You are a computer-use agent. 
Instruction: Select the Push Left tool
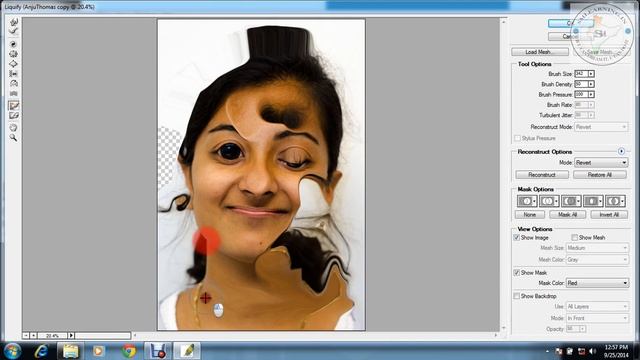click(x=13, y=73)
